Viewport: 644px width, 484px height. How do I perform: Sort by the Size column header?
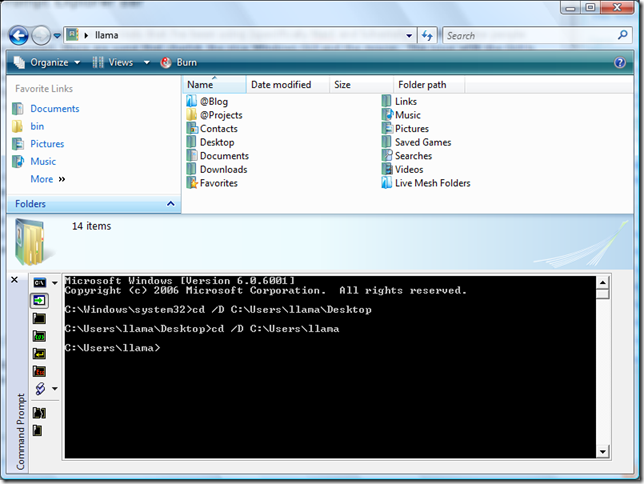click(x=361, y=85)
